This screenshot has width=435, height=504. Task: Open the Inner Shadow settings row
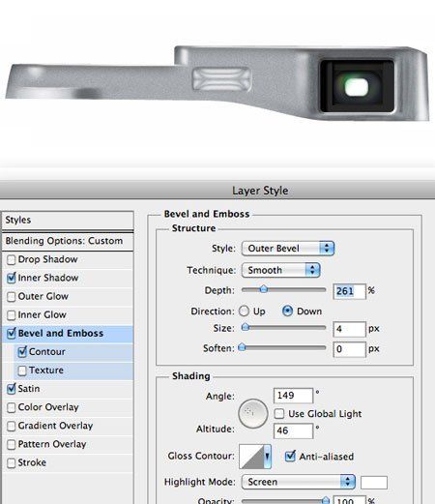pyautogui.click(x=68, y=278)
